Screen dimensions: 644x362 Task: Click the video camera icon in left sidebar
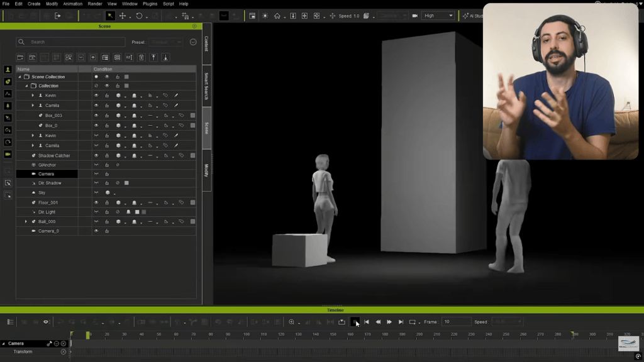[x=8, y=155]
